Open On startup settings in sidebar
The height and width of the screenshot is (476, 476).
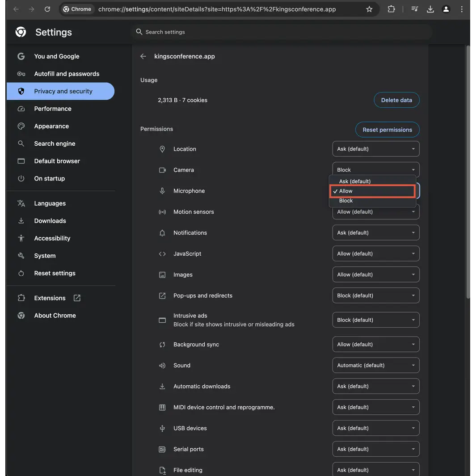(61, 178)
